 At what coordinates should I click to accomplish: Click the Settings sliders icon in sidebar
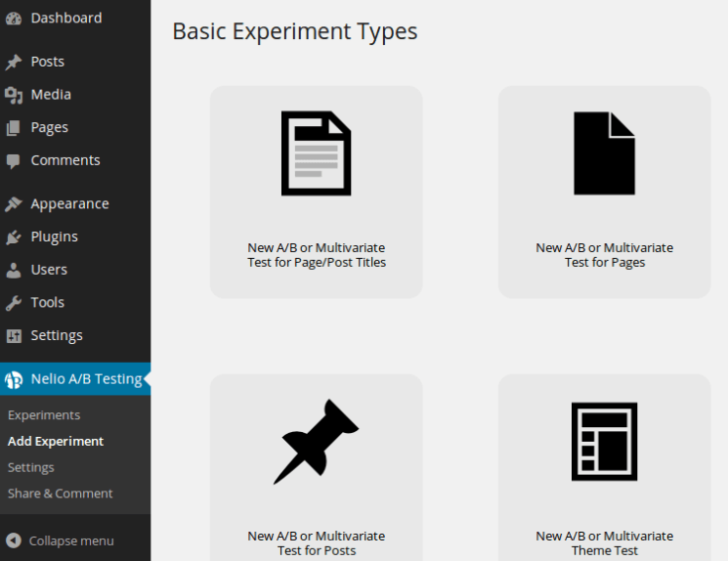coord(14,336)
